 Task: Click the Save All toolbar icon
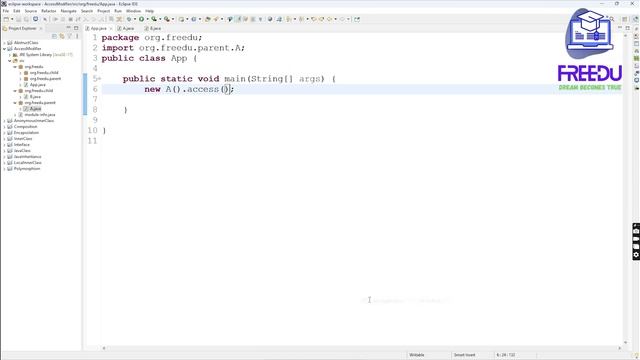click(26, 19)
